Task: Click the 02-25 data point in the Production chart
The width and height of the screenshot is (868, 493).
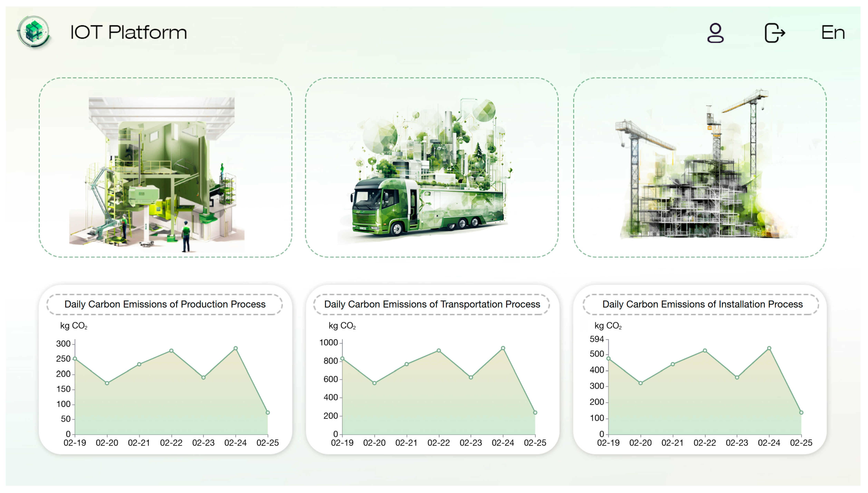Action: tap(268, 412)
